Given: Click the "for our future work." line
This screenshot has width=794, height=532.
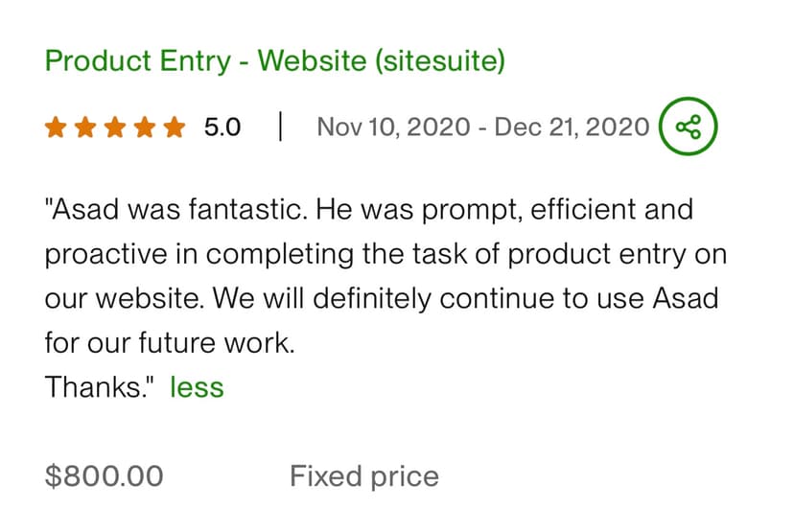Looking at the screenshot, I should click(169, 342).
